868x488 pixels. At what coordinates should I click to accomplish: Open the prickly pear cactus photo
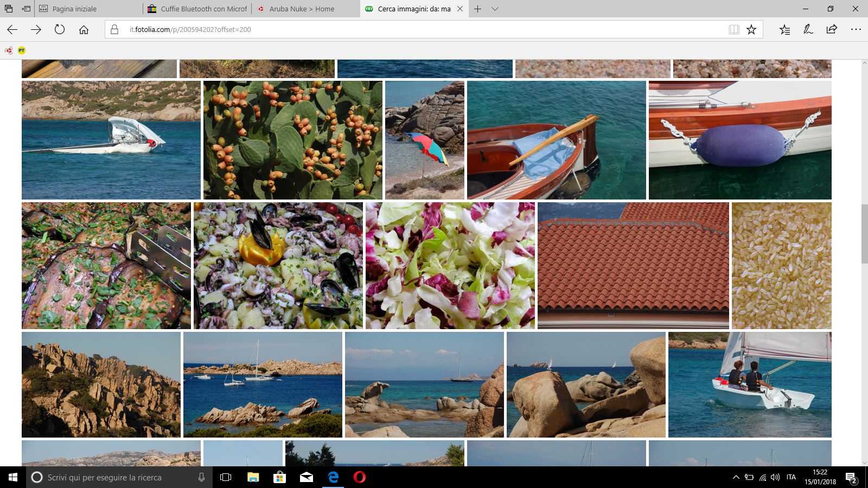point(292,140)
